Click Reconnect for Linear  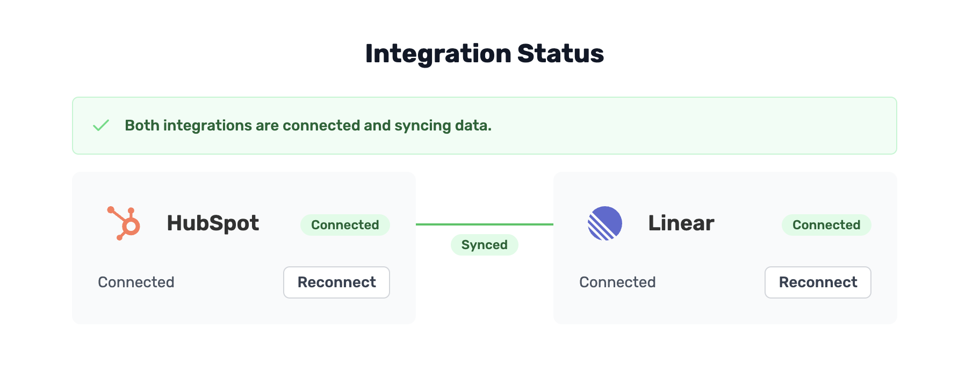click(818, 282)
